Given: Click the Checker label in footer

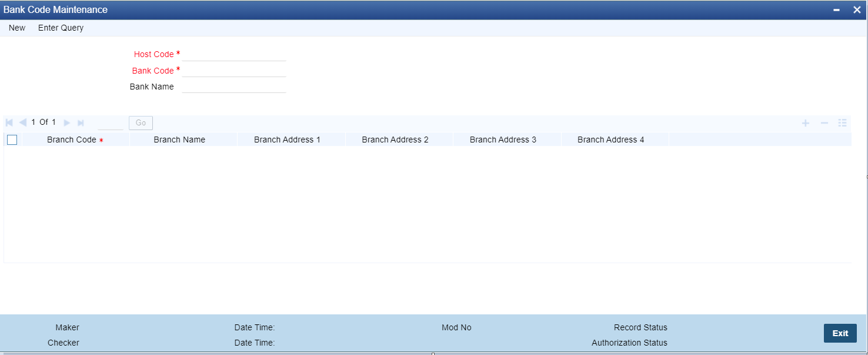Looking at the screenshot, I should [64, 343].
